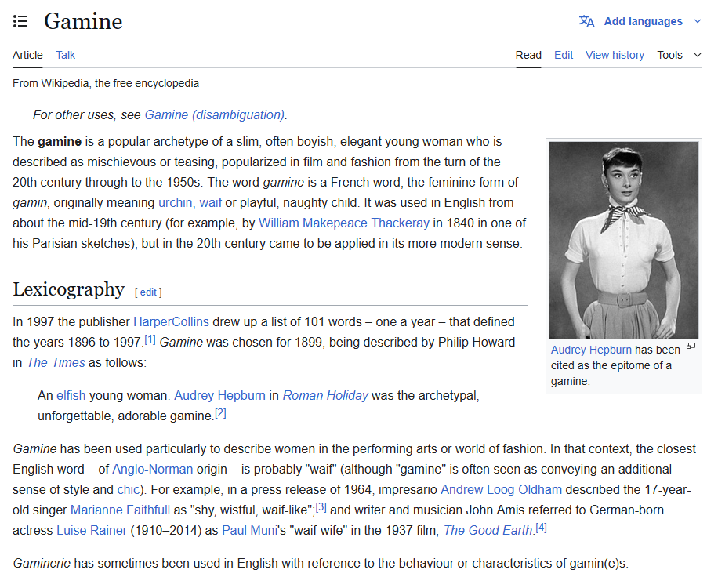Open Audrey Hepburn link in the quote

coord(220,395)
